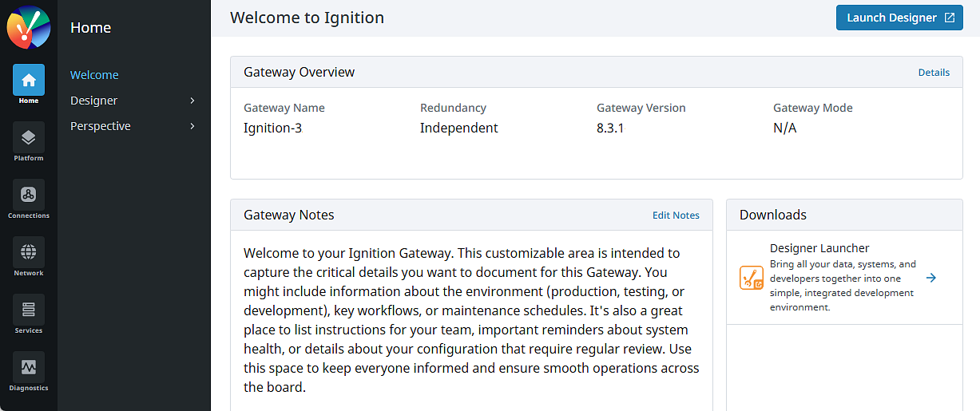Open the Platform section icon
The width and height of the screenshot is (980, 411).
tap(29, 137)
